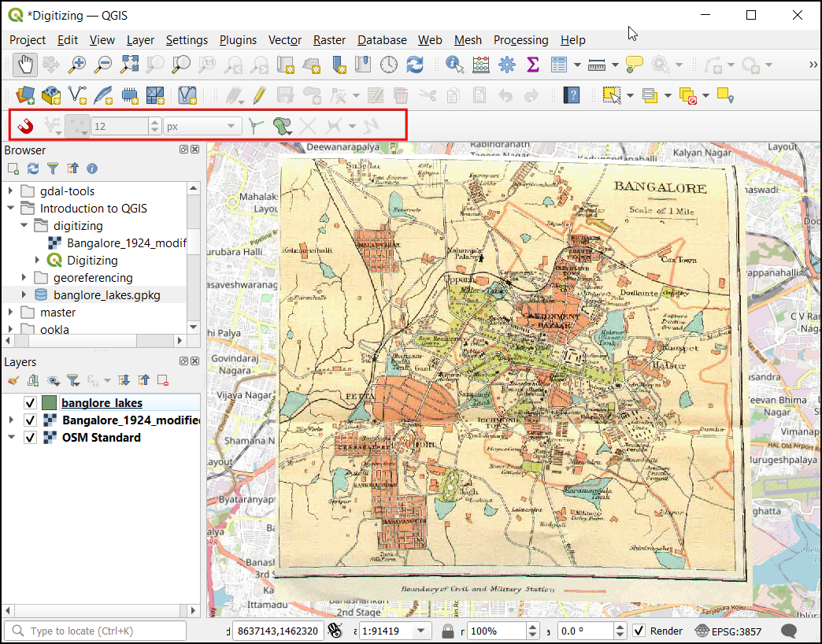
Task: Click the Zoom In magnifier tool
Action: [77, 65]
